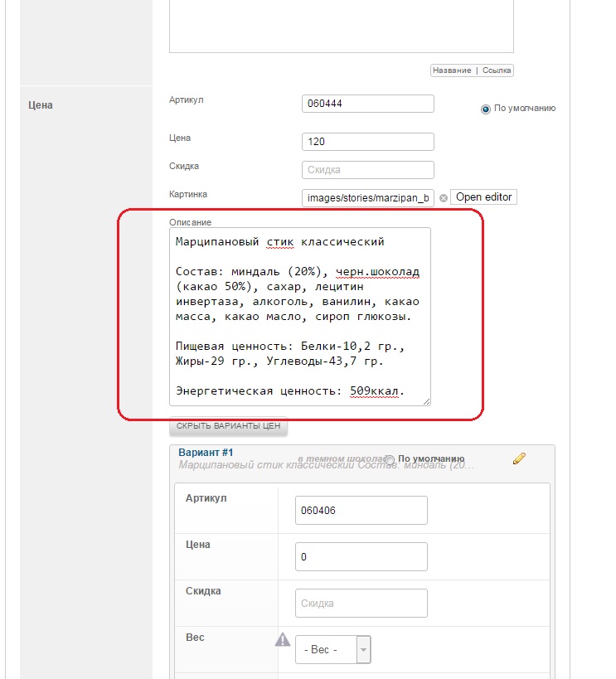
Task: Select the top По умолчанию radio button
Action: pyautogui.click(x=486, y=109)
